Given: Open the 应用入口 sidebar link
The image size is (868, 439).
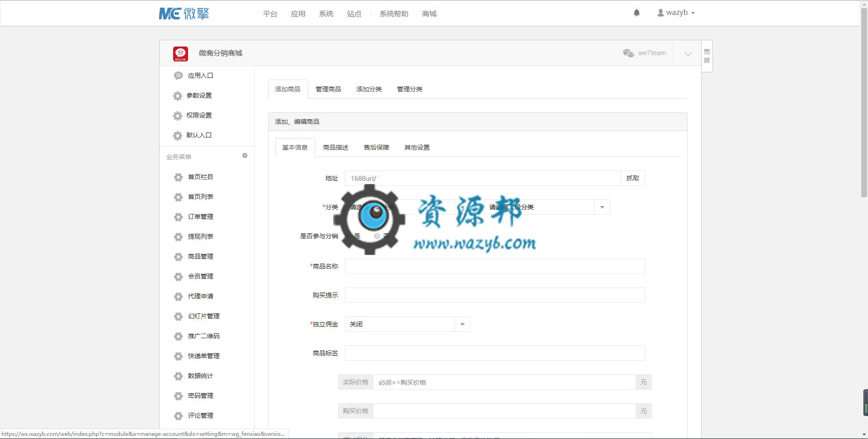Looking at the screenshot, I should (200, 76).
